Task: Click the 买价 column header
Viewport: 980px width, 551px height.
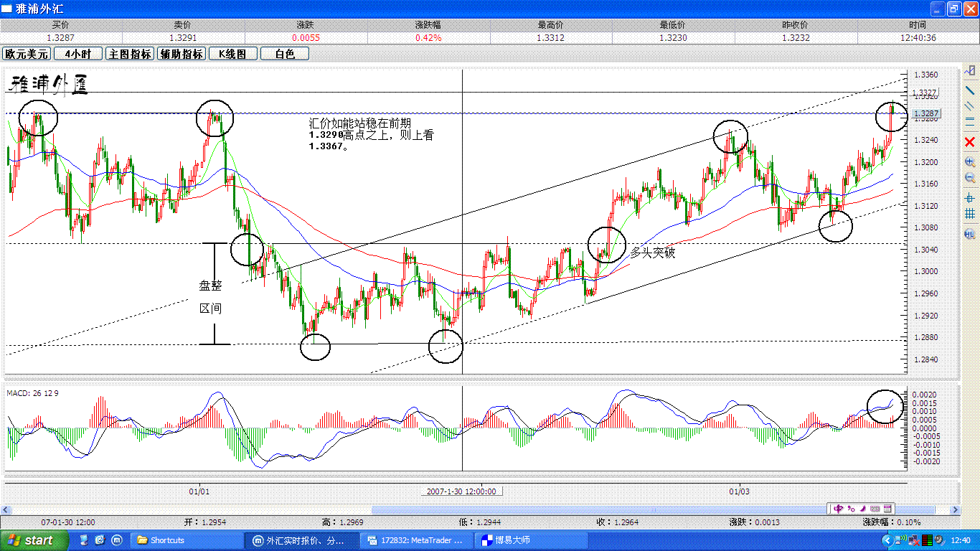Action: click(x=61, y=25)
